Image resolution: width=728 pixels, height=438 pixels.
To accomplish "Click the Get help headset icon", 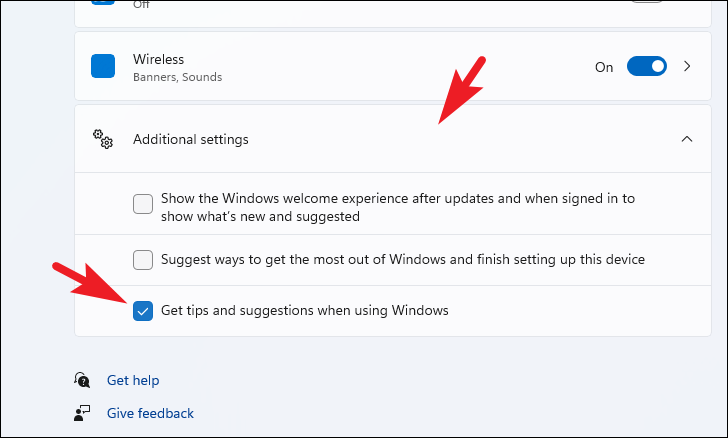I will click(x=82, y=380).
